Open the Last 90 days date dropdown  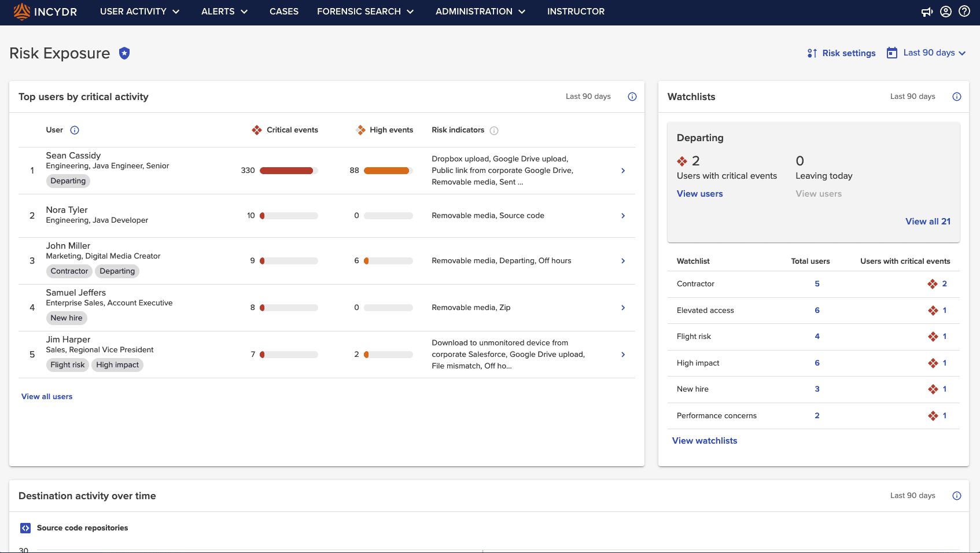[x=927, y=53]
